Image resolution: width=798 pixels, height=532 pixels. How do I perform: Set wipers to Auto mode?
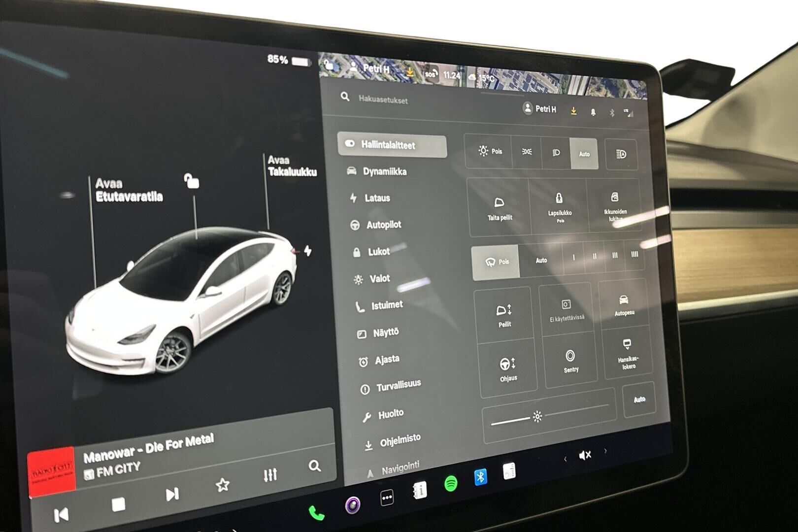tap(541, 260)
